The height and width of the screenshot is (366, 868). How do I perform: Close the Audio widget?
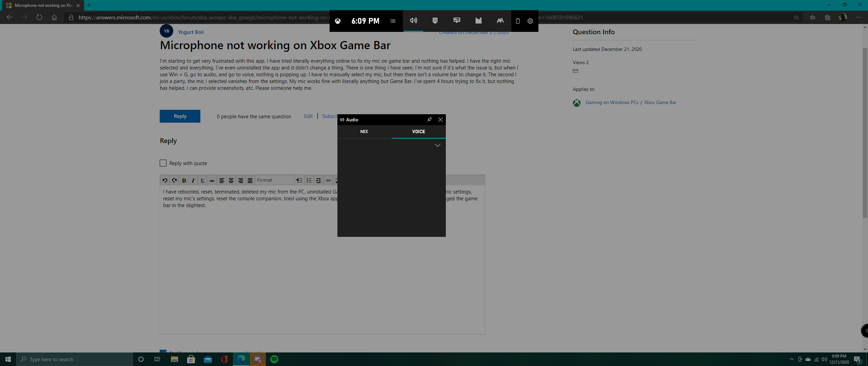(440, 120)
